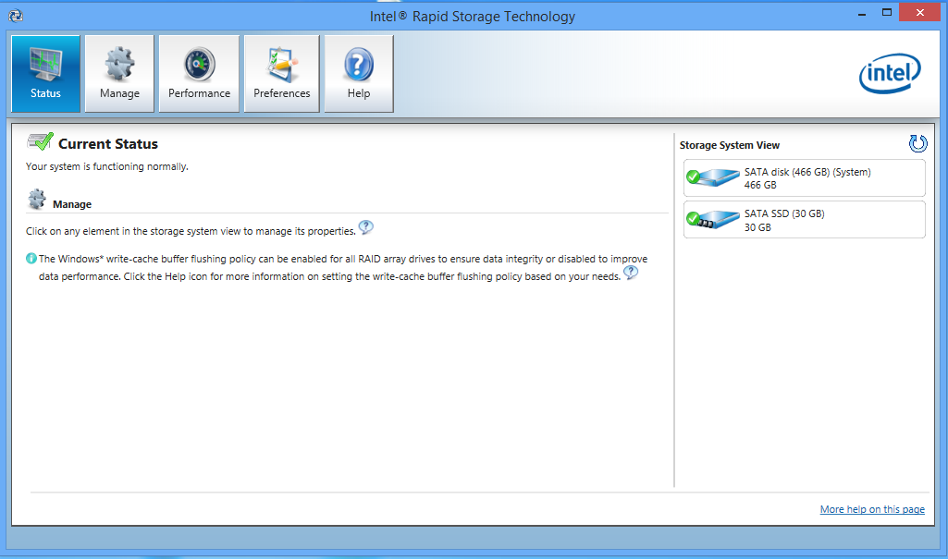The image size is (948, 560).
Task: Click the Storage System View heading
Action: 729,145
